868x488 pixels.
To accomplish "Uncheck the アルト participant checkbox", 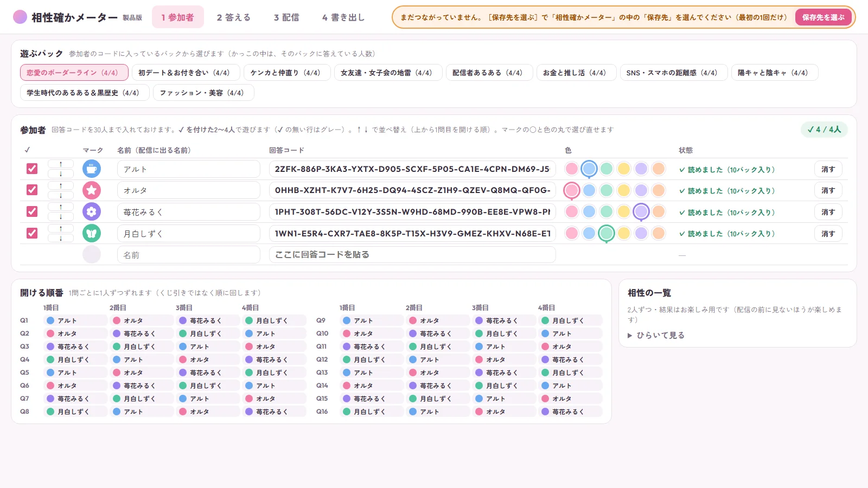I will coord(32,169).
